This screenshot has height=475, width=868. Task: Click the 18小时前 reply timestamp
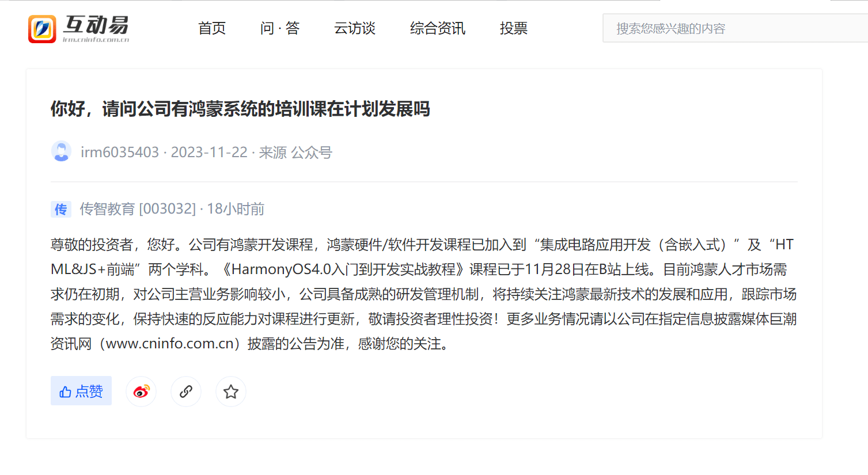coord(236,208)
